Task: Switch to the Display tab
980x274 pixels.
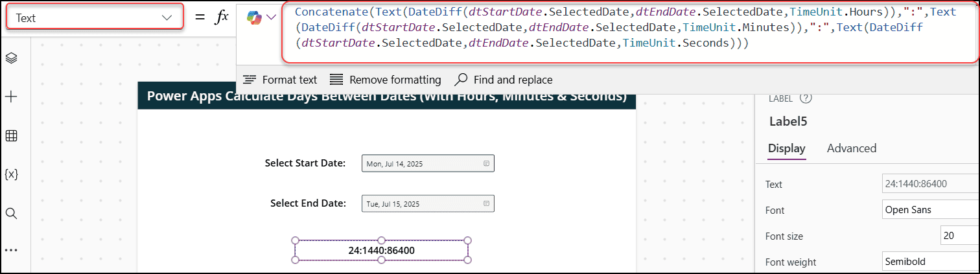Action: (786, 148)
